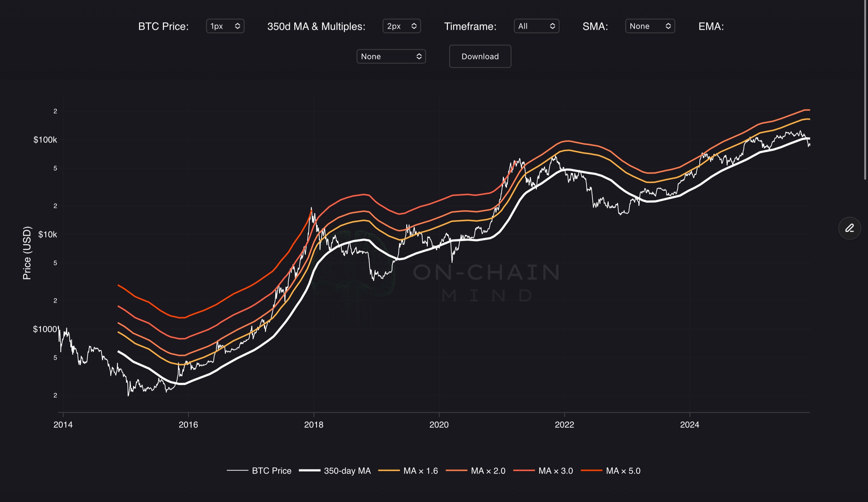Toggle 350-day MA legend entry
The image size is (868, 502).
(347, 471)
